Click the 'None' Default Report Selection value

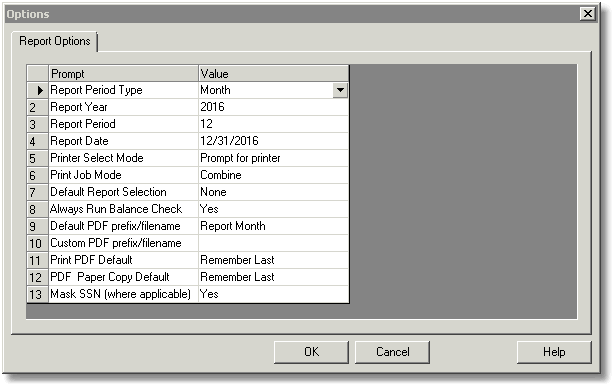(273, 192)
